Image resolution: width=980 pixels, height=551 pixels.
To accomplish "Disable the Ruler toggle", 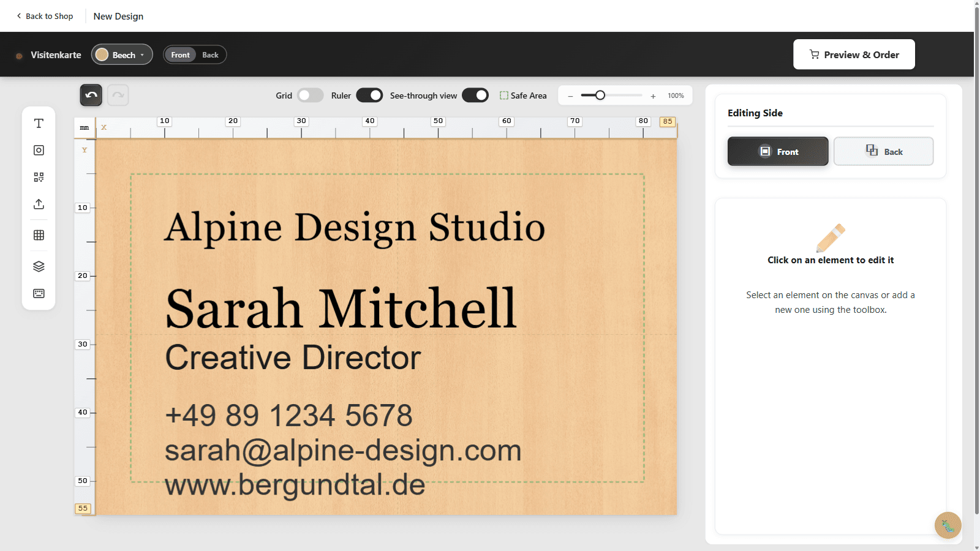I will point(369,95).
